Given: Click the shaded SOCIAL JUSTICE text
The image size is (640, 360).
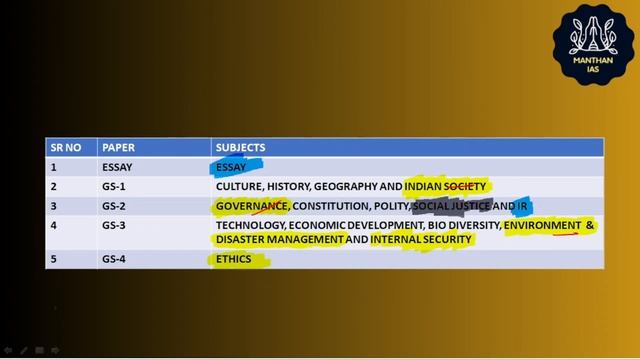Looking at the screenshot, I should [452, 206].
